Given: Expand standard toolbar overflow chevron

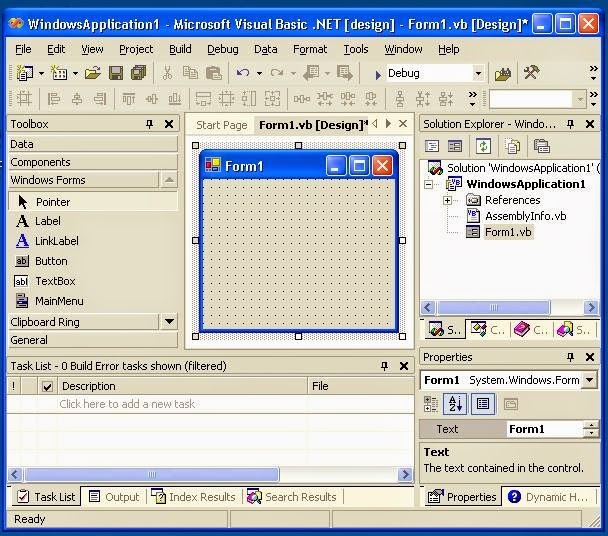Looking at the screenshot, I should (x=593, y=72).
